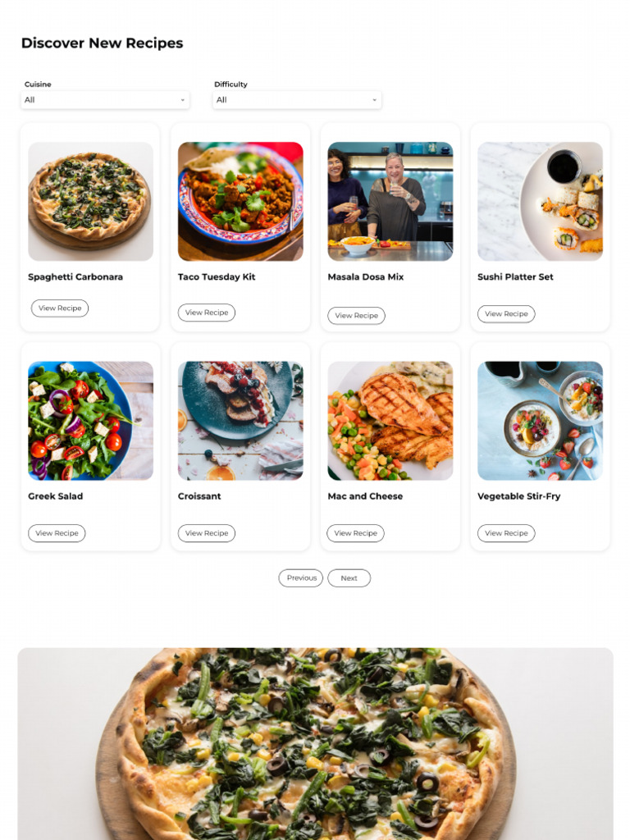View recipe for Sushi Platter Set
This screenshot has height=840, width=630.
pyautogui.click(x=506, y=314)
